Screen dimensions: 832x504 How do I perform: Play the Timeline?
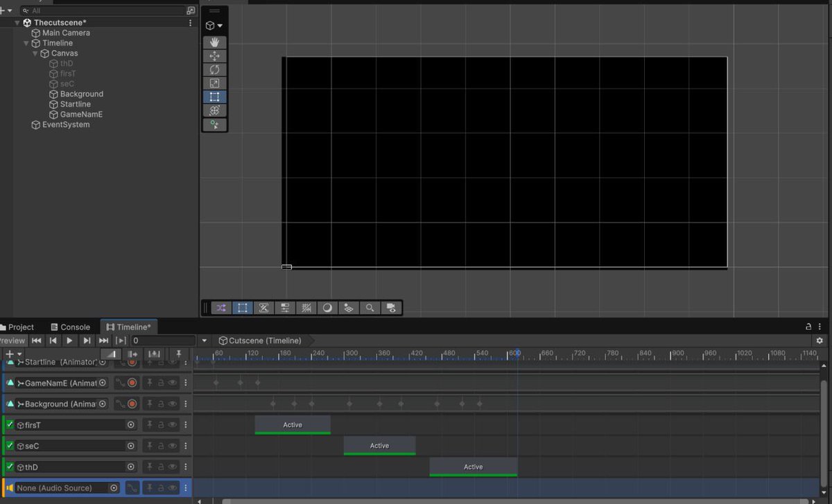tap(69, 340)
